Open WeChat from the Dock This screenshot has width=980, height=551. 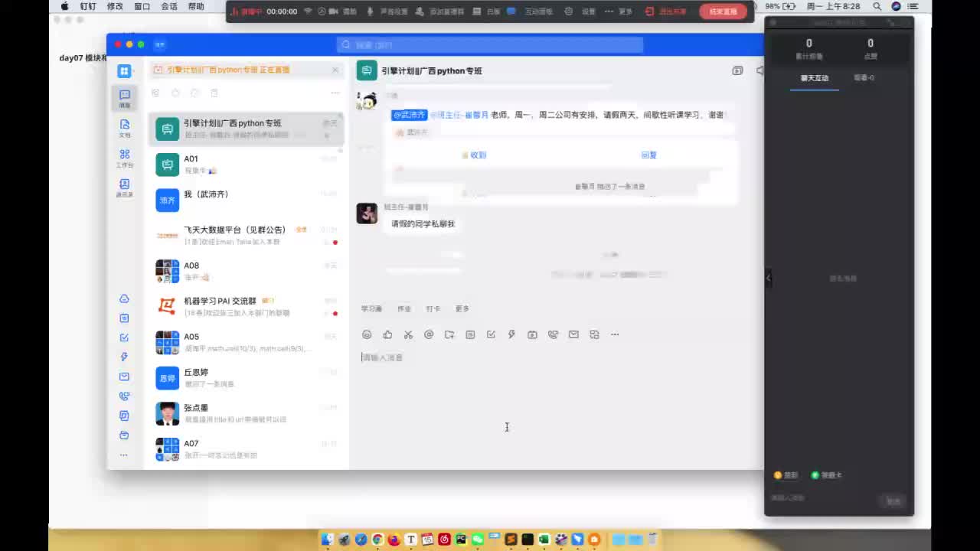[x=478, y=540]
